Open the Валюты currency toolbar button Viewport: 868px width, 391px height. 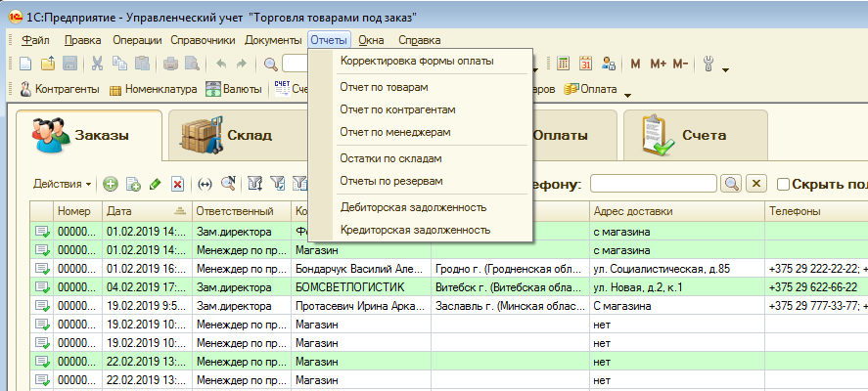pos(234,90)
